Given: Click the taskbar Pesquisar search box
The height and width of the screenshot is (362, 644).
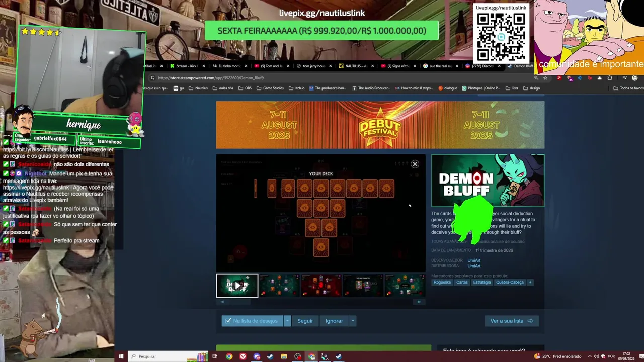Looking at the screenshot, I should [x=169, y=356].
